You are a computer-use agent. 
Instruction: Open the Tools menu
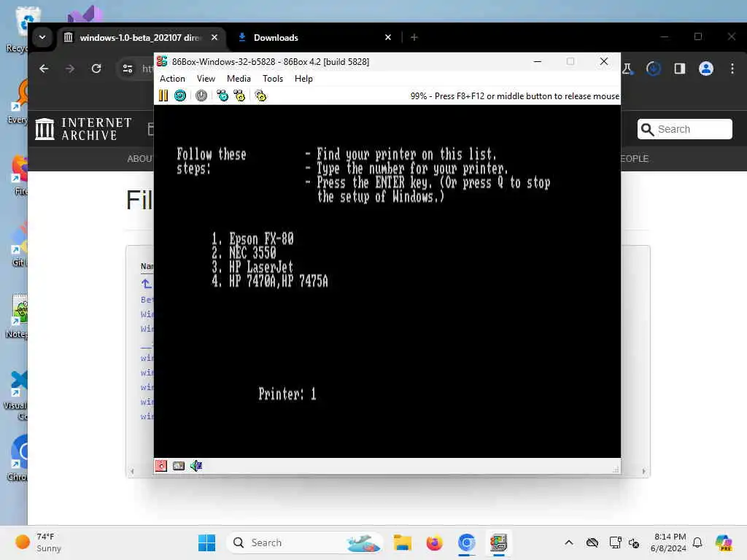click(x=273, y=79)
